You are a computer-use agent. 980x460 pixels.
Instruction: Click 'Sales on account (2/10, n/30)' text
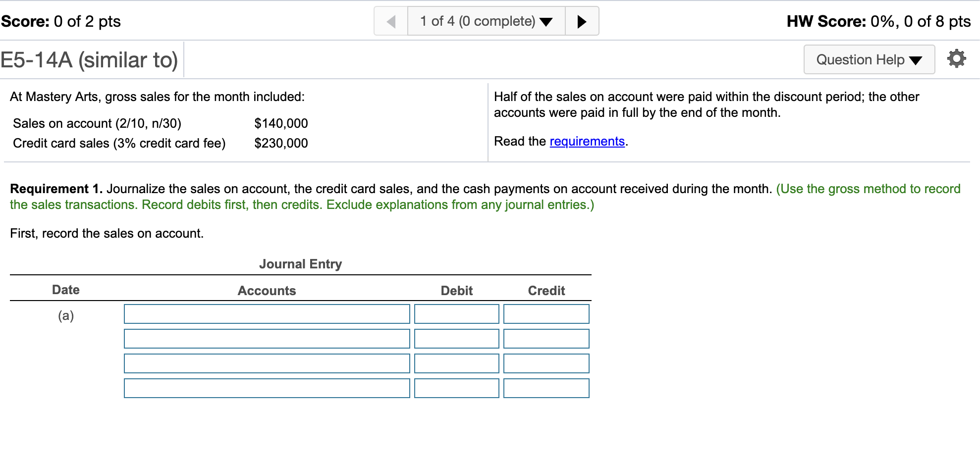(97, 123)
